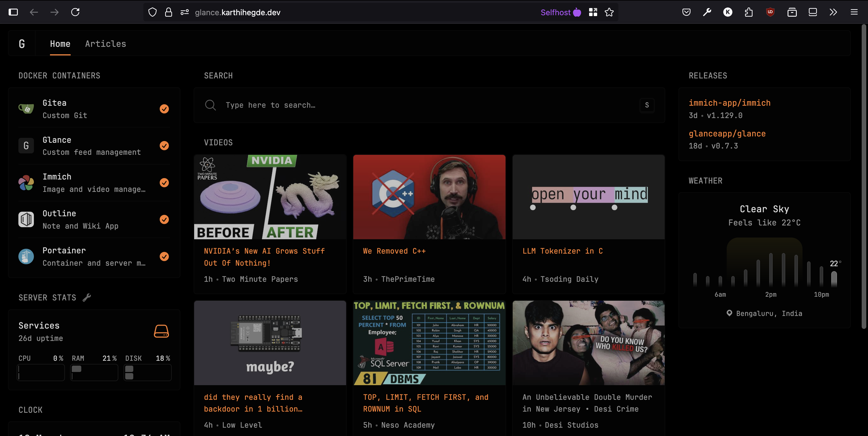Click the Gitea status checkmark
This screenshot has width=868, height=436.
tap(164, 109)
